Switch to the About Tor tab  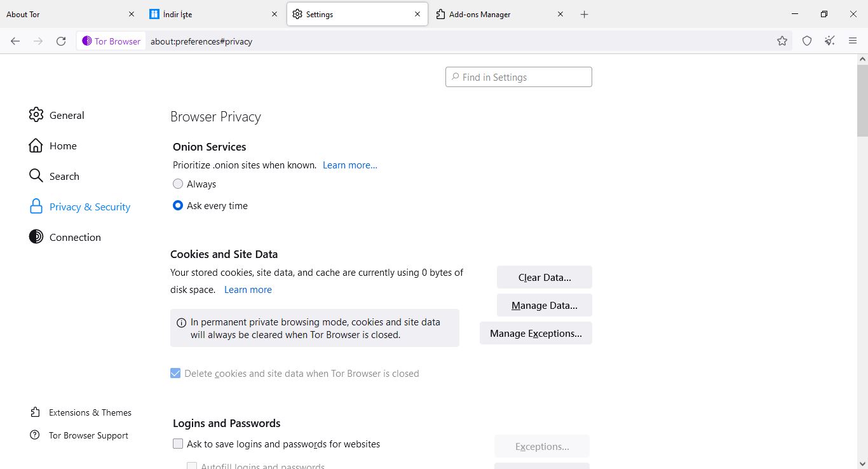[x=71, y=14]
